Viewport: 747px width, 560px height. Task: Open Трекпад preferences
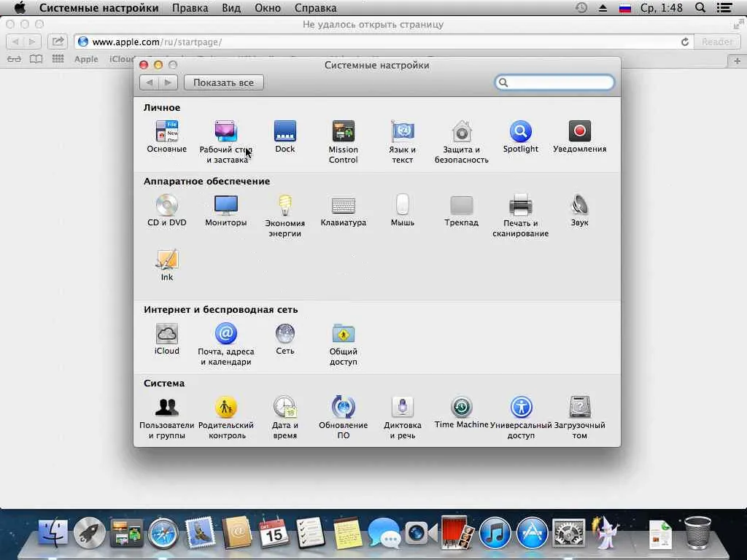point(462,211)
